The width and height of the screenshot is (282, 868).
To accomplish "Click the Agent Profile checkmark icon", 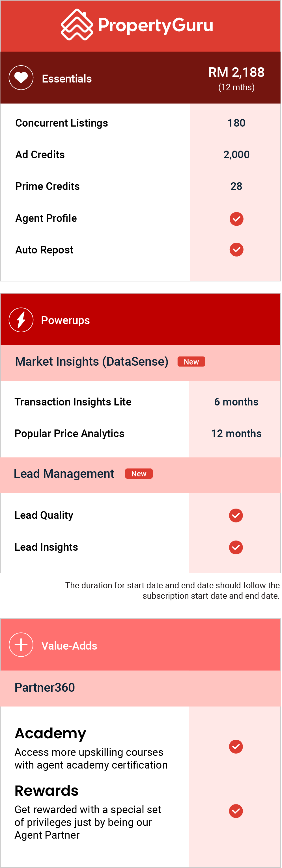I will [x=237, y=219].
